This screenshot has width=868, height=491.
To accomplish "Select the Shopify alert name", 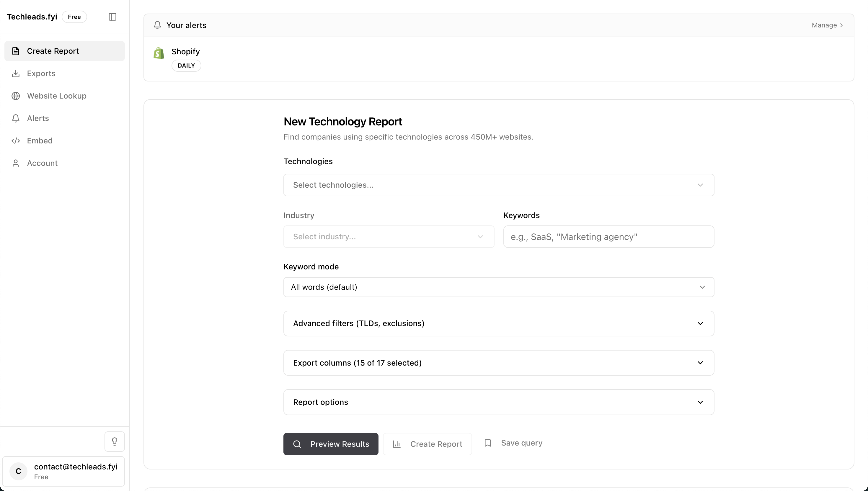I will (x=185, y=52).
